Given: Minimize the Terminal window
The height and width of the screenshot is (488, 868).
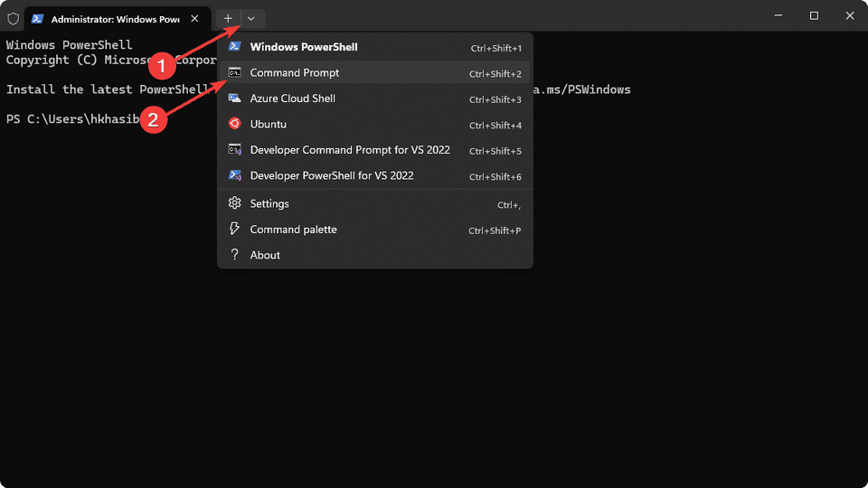Looking at the screenshot, I should pyautogui.click(x=778, y=15).
